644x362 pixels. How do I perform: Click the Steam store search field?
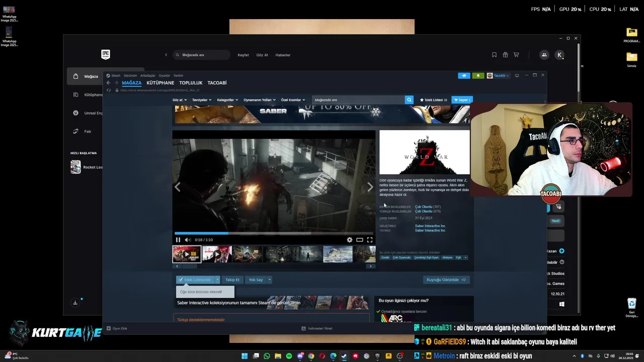(358, 100)
